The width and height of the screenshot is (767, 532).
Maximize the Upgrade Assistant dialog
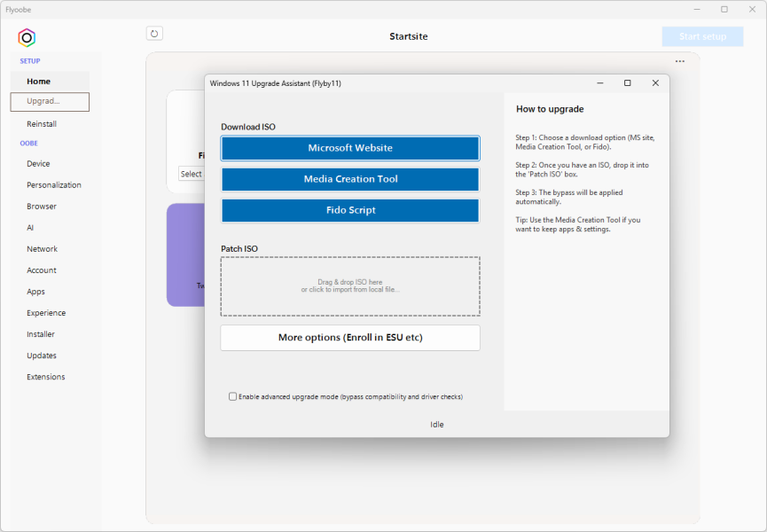click(628, 82)
